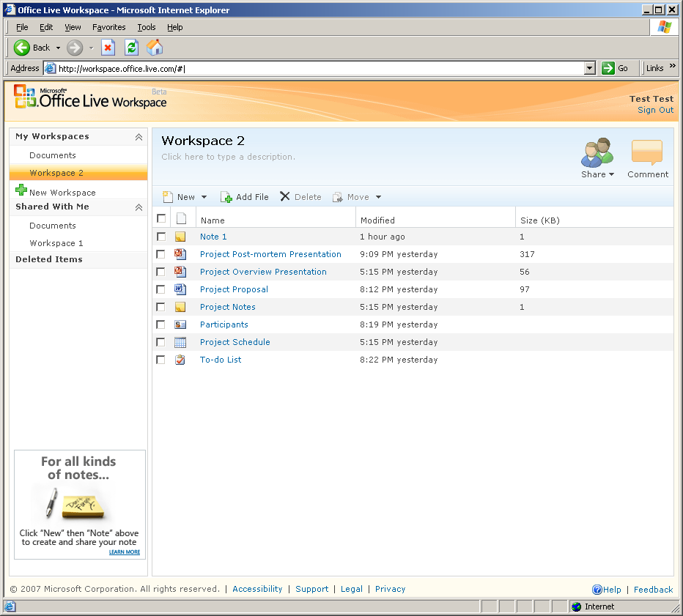Check the box for Note 1
This screenshot has height=616, width=683.
tap(161, 237)
